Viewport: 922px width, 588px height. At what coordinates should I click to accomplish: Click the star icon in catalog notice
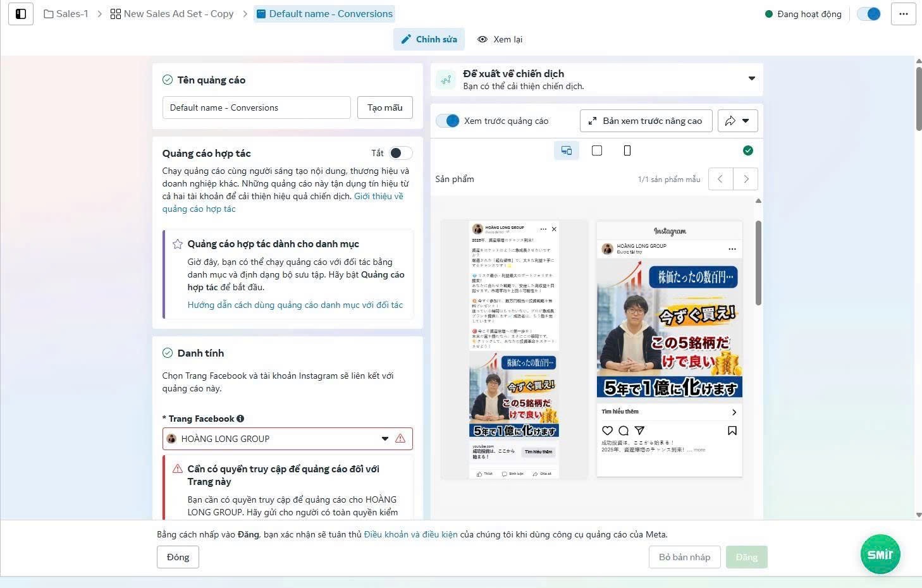point(178,244)
